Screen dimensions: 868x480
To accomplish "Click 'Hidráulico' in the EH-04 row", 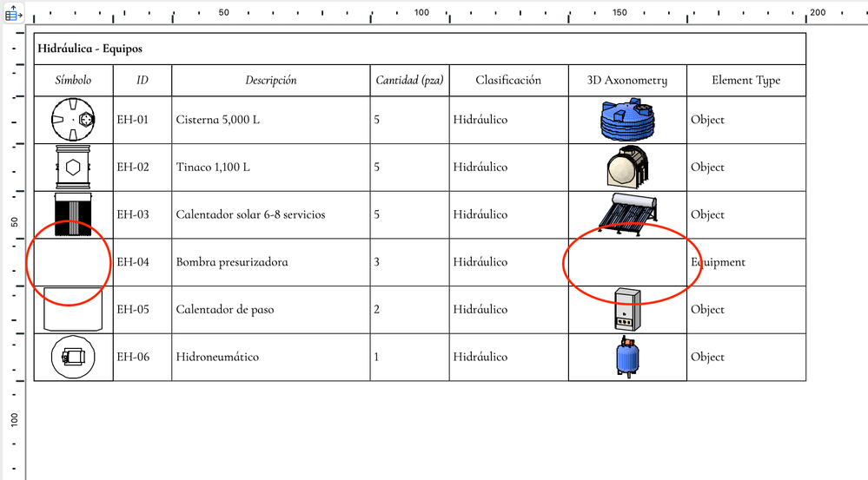I will (480, 262).
